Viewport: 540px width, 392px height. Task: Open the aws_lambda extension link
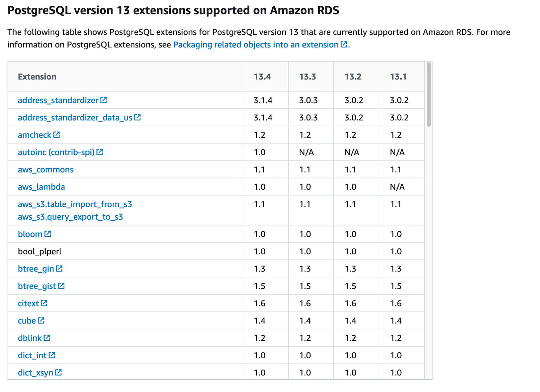tap(41, 187)
